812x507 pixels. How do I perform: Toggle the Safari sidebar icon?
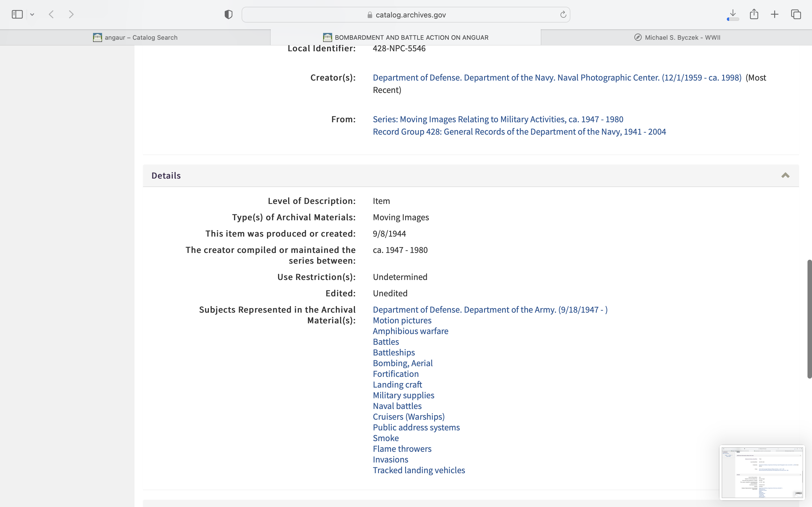click(17, 14)
